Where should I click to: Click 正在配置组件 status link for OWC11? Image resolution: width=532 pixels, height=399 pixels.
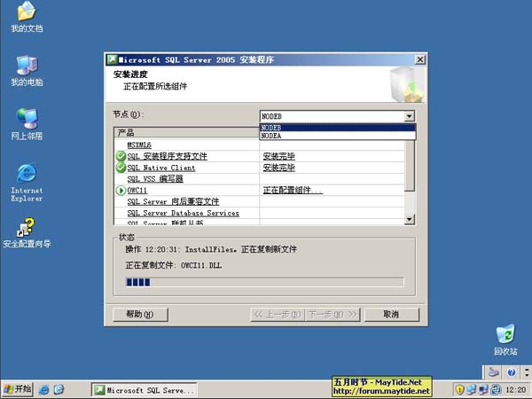point(293,191)
